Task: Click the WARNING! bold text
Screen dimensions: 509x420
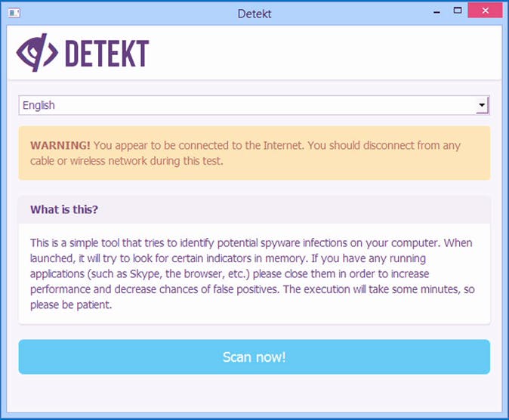Action: [x=60, y=145]
